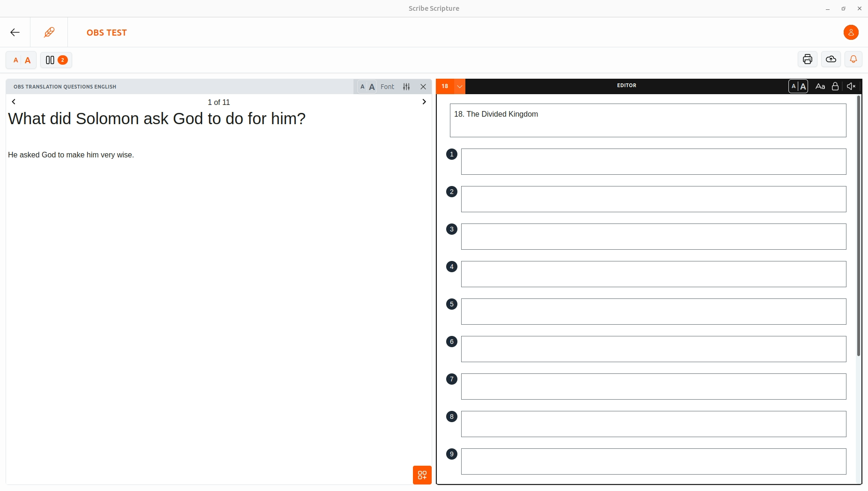Toggle the editor audio mute icon
868x491 pixels.
click(x=851, y=86)
